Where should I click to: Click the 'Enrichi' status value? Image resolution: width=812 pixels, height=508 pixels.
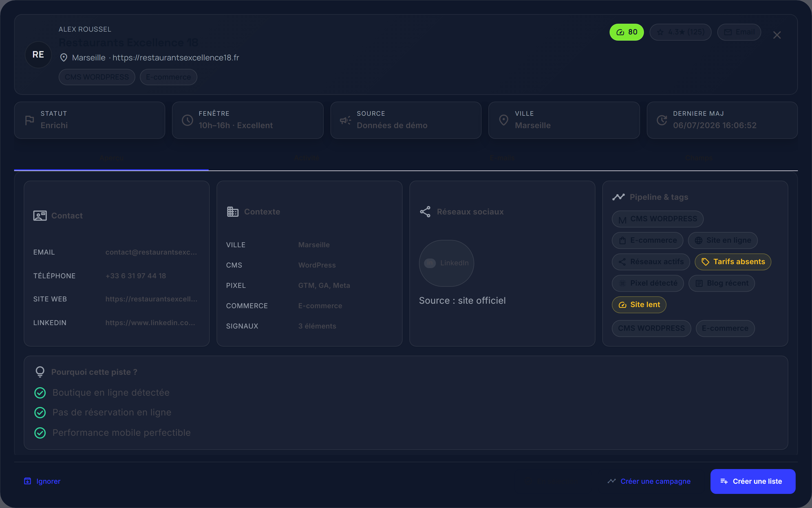(54, 125)
